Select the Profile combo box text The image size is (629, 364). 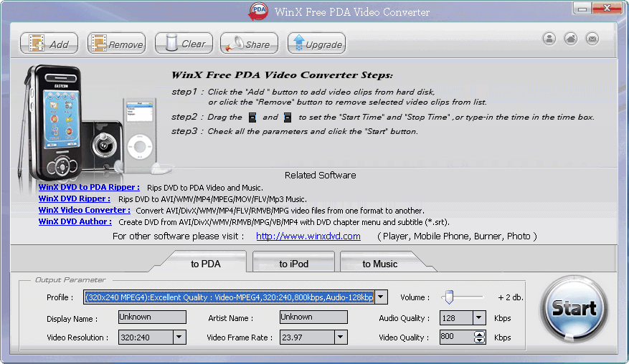229,297
